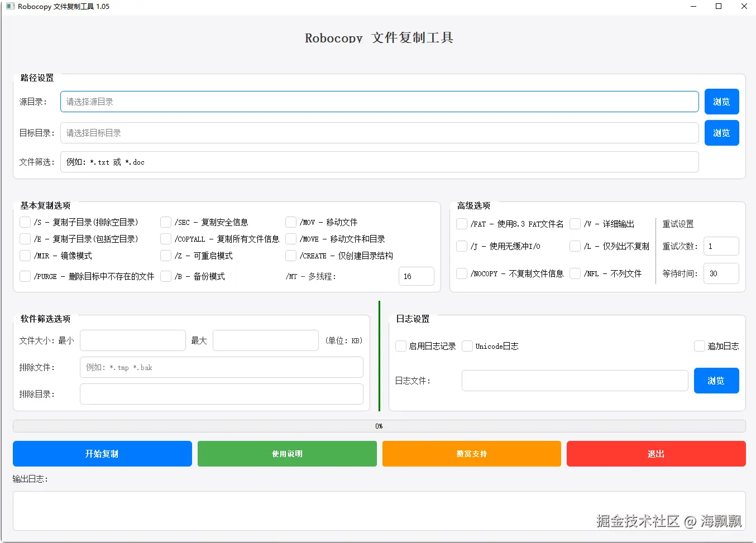Screen dimensions: 756x543
Task: Toggle 启用日志记录 checkbox
Action: 400,346
